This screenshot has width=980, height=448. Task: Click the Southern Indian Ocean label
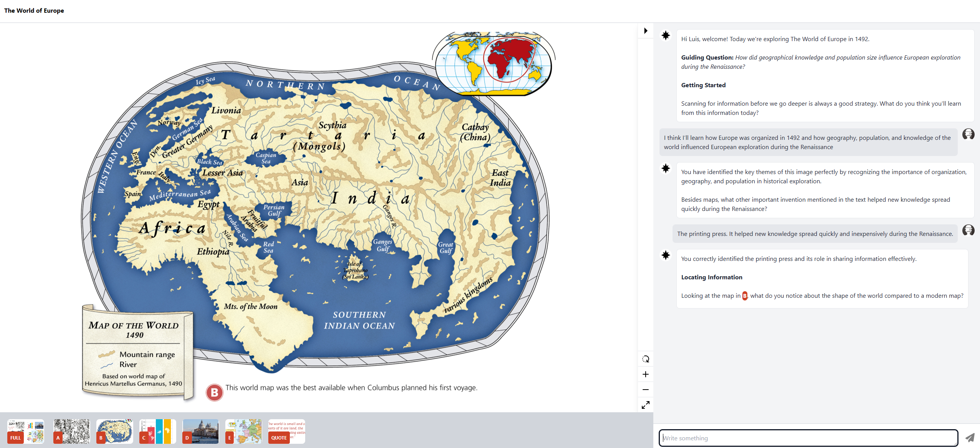(x=359, y=320)
